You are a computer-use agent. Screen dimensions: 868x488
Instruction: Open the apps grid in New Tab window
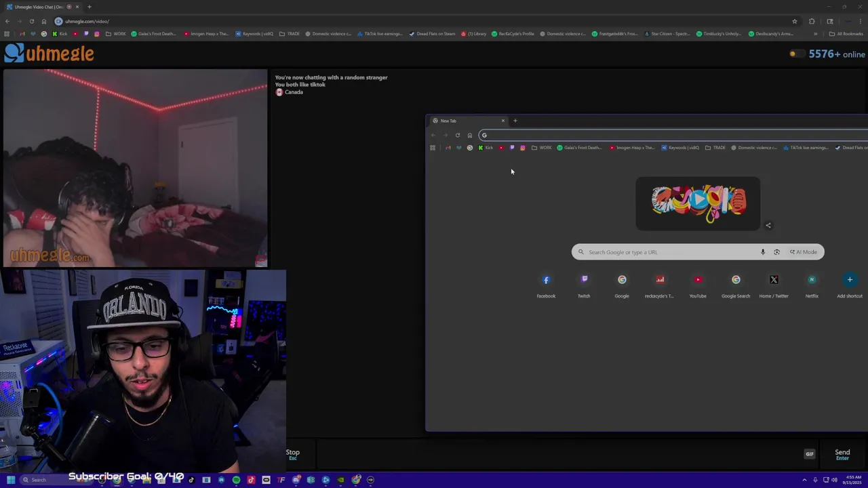(x=433, y=148)
